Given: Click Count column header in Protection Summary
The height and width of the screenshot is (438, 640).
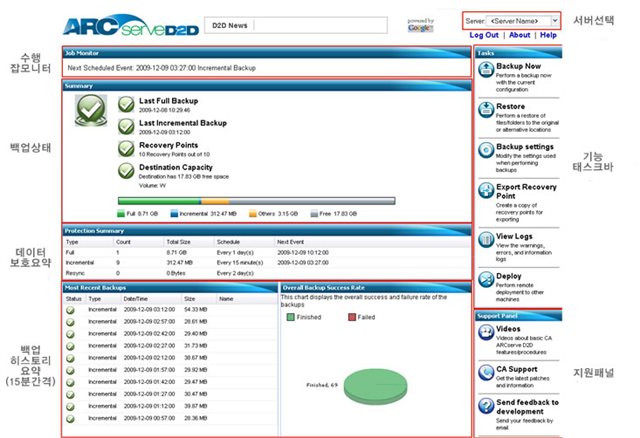Looking at the screenshot, I should (x=123, y=242).
